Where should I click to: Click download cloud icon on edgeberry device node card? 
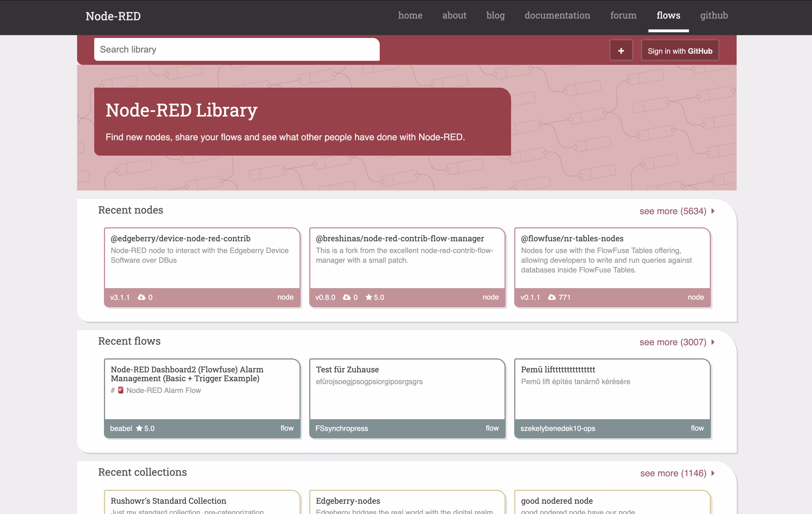click(x=142, y=297)
